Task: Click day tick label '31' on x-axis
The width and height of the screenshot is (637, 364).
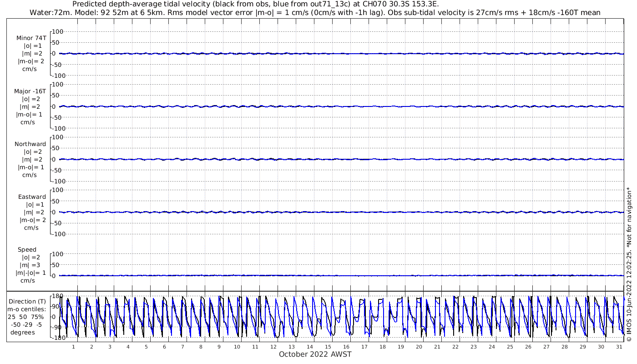Action: pyautogui.click(x=619, y=347)
